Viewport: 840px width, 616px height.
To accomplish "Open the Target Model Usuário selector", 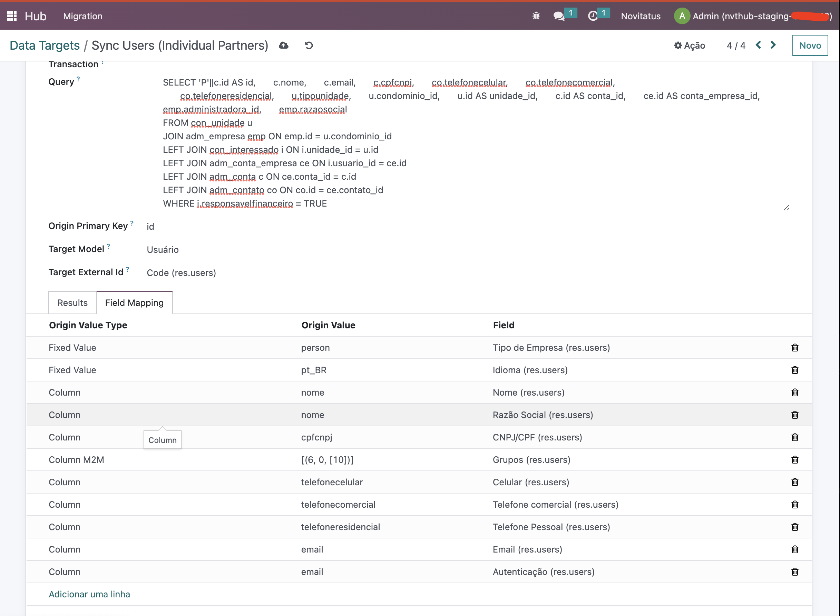I will (163, 249).
